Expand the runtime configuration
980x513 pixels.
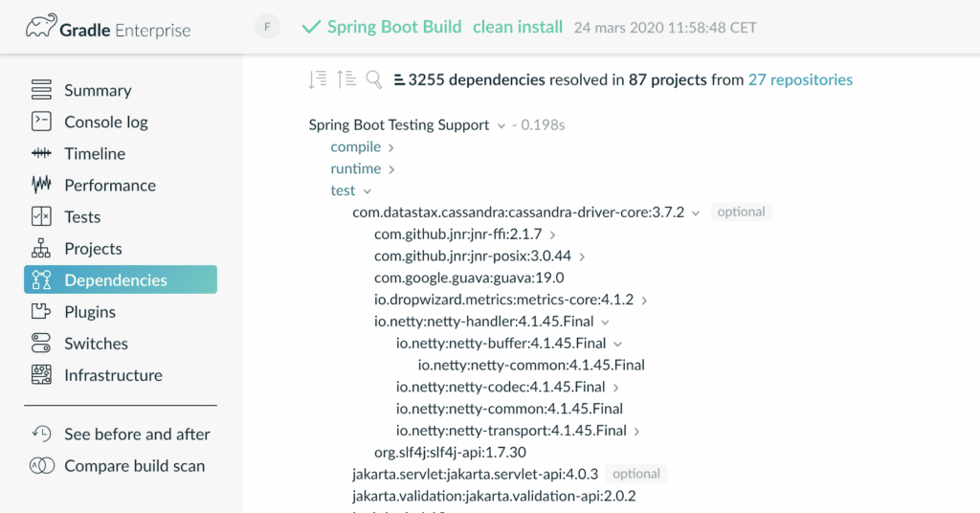tap(391, 169)
